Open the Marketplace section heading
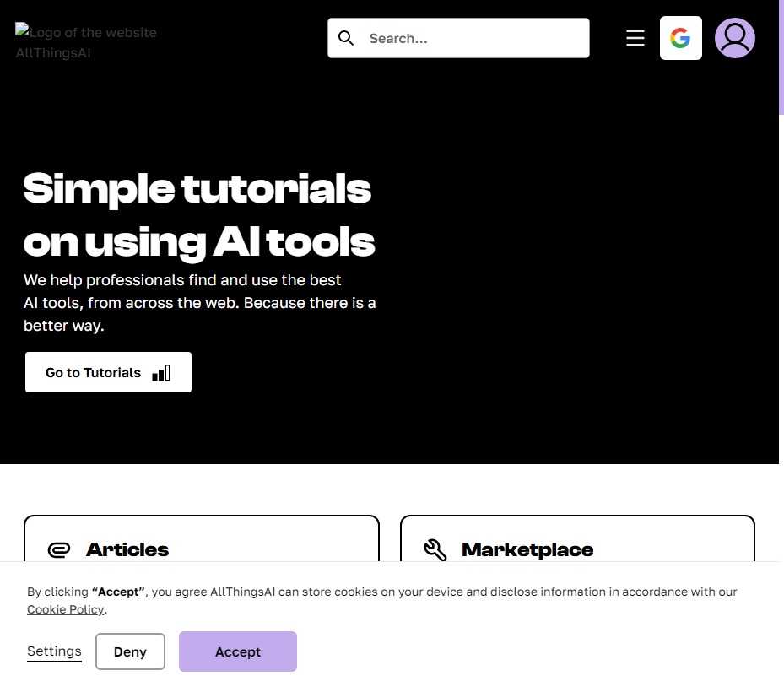The height and width of the screenshot is (692, 784). click(x=527, y=550)
